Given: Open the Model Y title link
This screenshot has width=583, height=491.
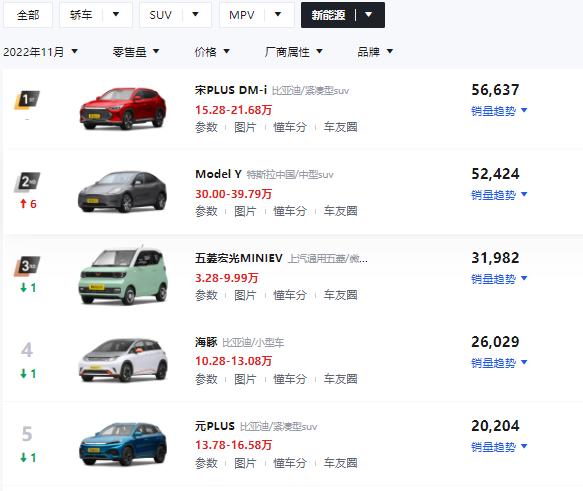Looking at the screenshot, I should (219, 174).
